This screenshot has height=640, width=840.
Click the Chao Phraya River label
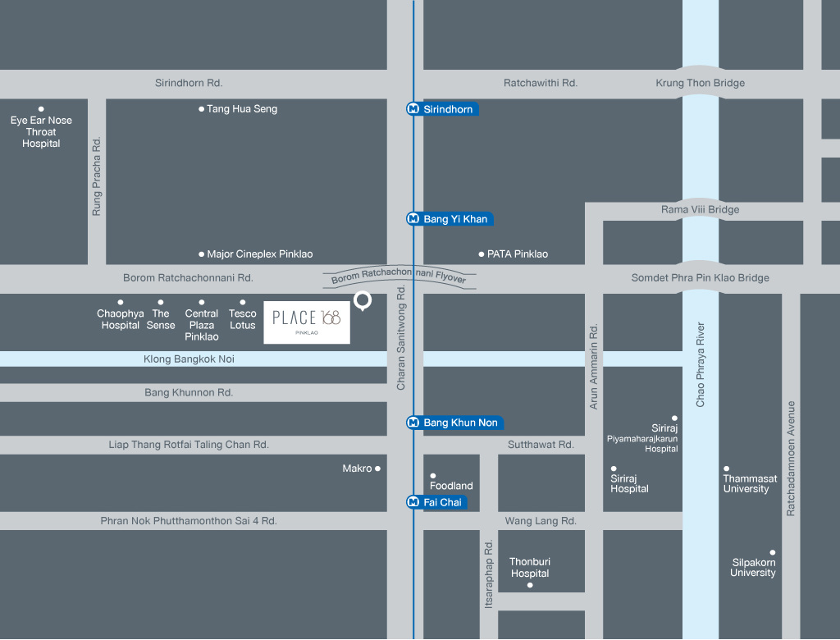pos(701,364)
